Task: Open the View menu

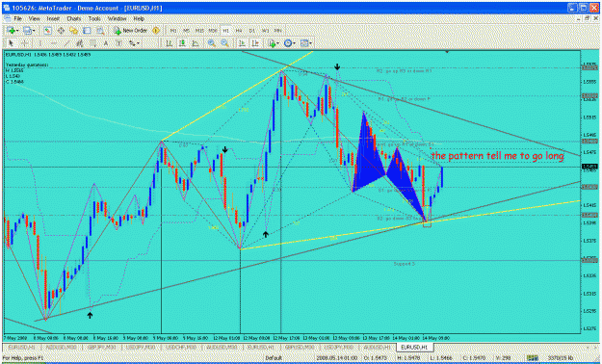Action: coord(34,18)
